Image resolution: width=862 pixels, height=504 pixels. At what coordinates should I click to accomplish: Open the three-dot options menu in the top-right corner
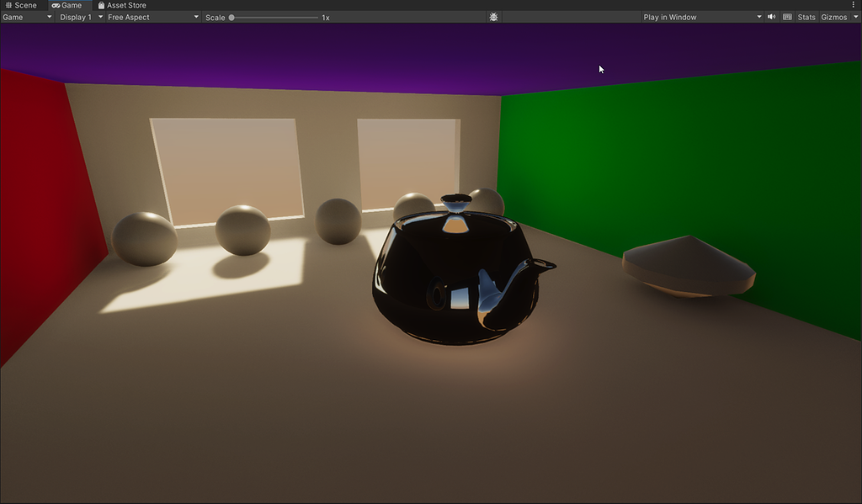pyautogui.click(x=854, y=4)
